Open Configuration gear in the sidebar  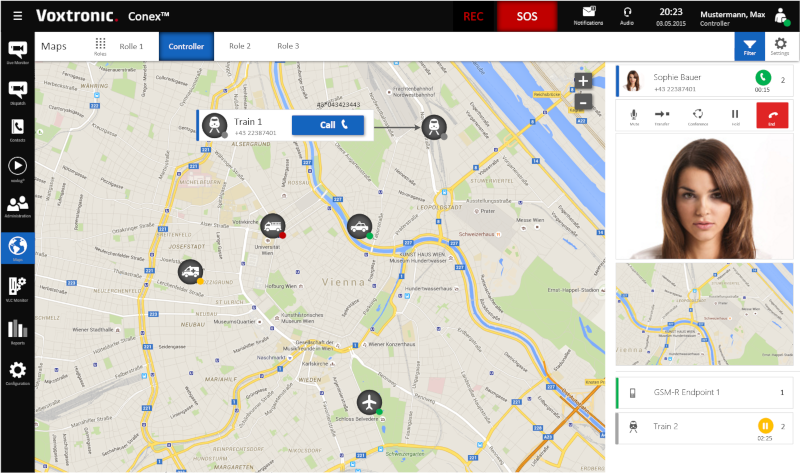pyautogui.click(x=17, y=373)
